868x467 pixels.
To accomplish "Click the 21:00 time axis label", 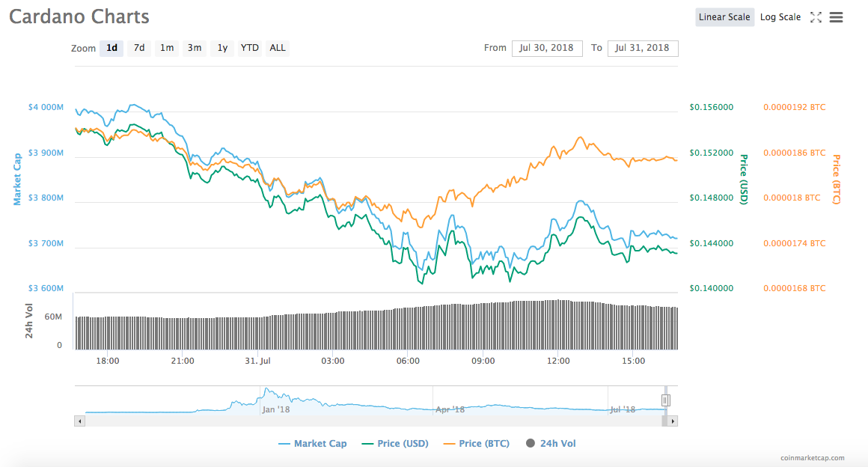I will [x=183, y=361].
